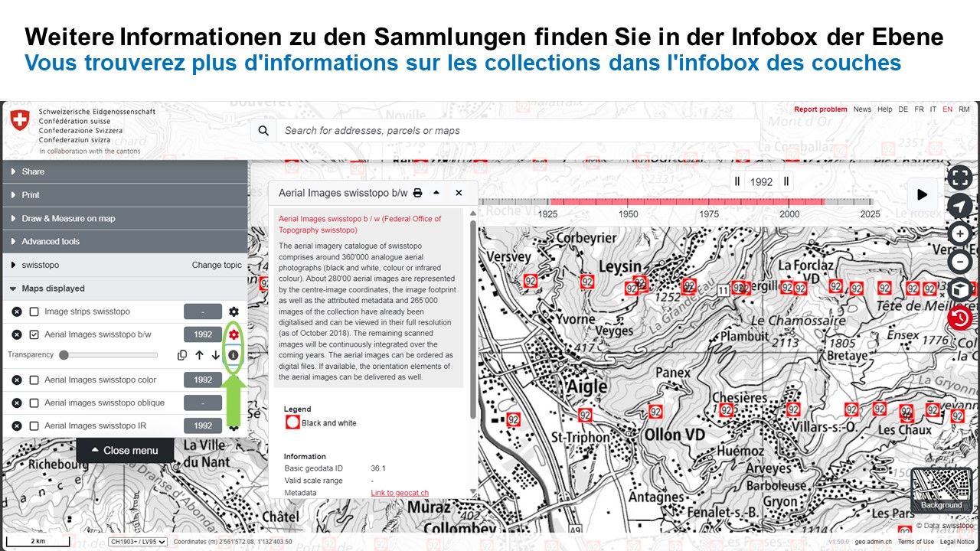Click the Close menu button
The height and width of the screenshot is (551, 980).
(x=124, y=450)
